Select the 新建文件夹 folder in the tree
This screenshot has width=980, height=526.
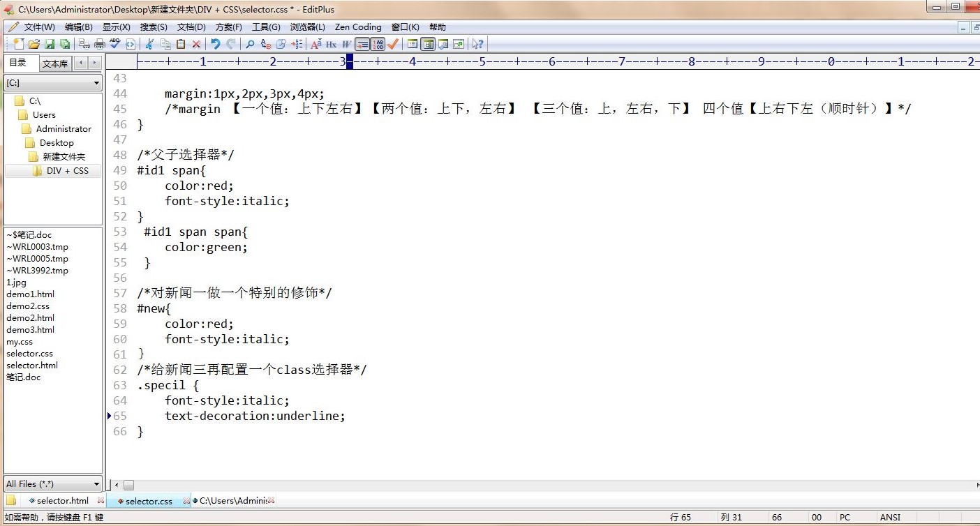64,156
